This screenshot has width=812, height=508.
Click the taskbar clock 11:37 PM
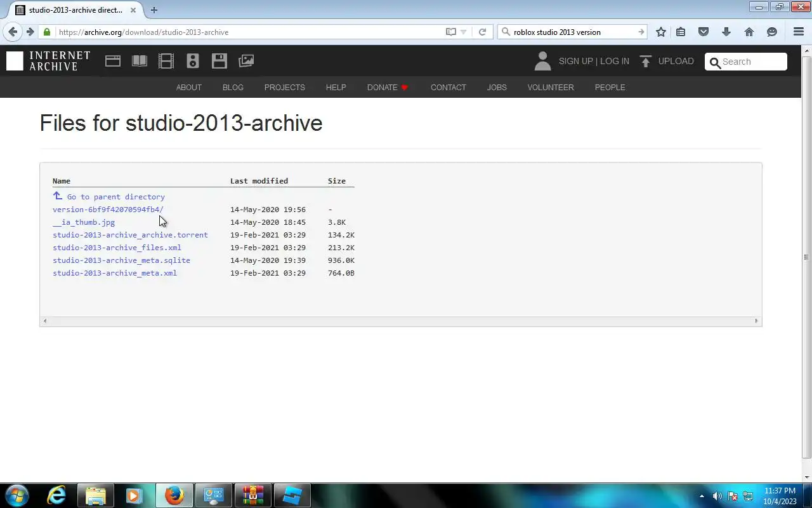[x=780, y=491]
